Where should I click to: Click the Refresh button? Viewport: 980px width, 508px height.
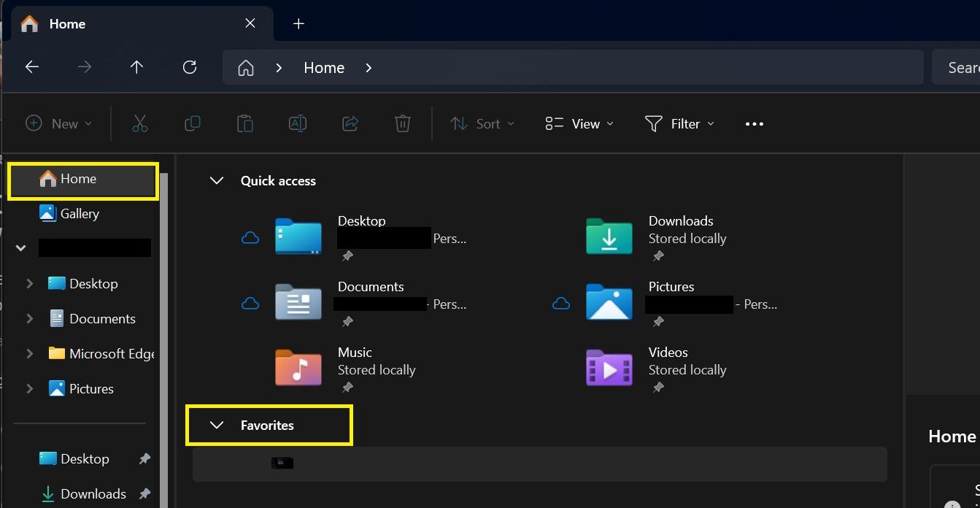coord(189,66)
